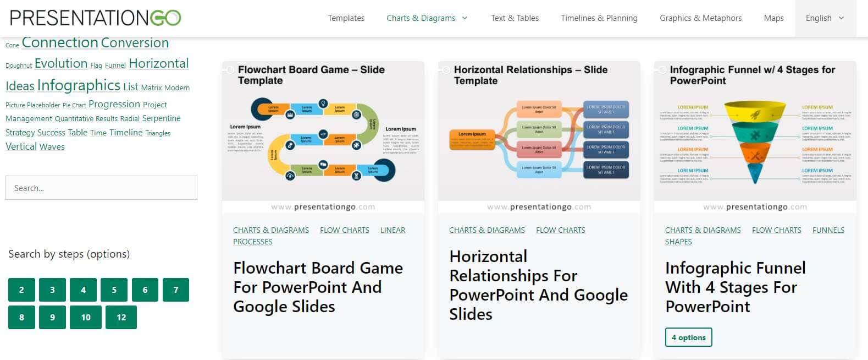The image size is (868, 360).
Task: Click the Funnel tag
Action: 115,65
